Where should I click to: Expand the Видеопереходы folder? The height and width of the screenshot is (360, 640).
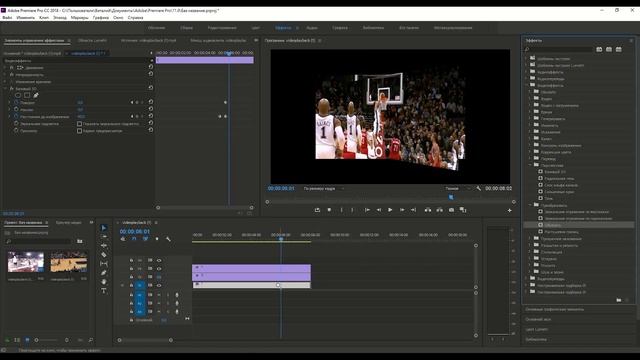[x=526, y=279]
